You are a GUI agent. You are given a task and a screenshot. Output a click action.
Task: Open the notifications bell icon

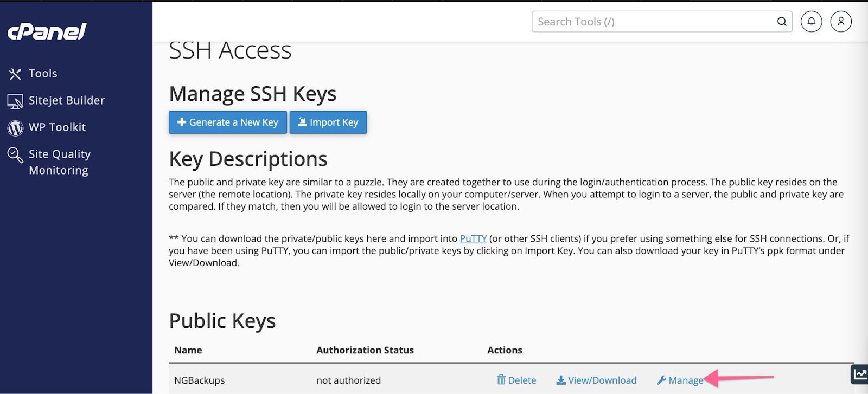(812, 22)
